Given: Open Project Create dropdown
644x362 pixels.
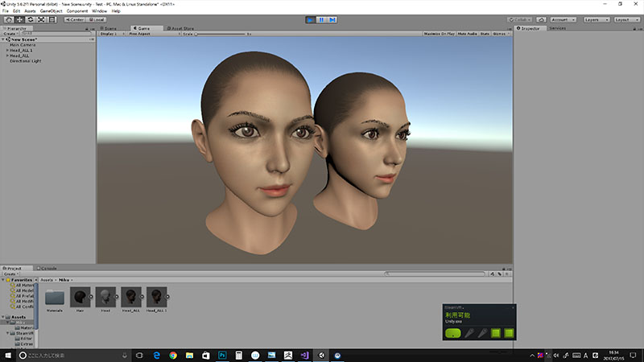Looking at the screenshot, I should click(10, 274).
